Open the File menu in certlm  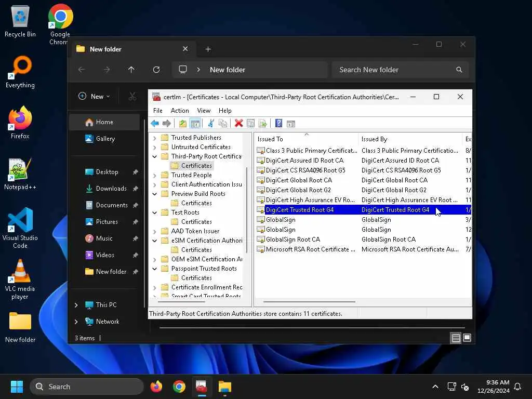tap(158, 111)
